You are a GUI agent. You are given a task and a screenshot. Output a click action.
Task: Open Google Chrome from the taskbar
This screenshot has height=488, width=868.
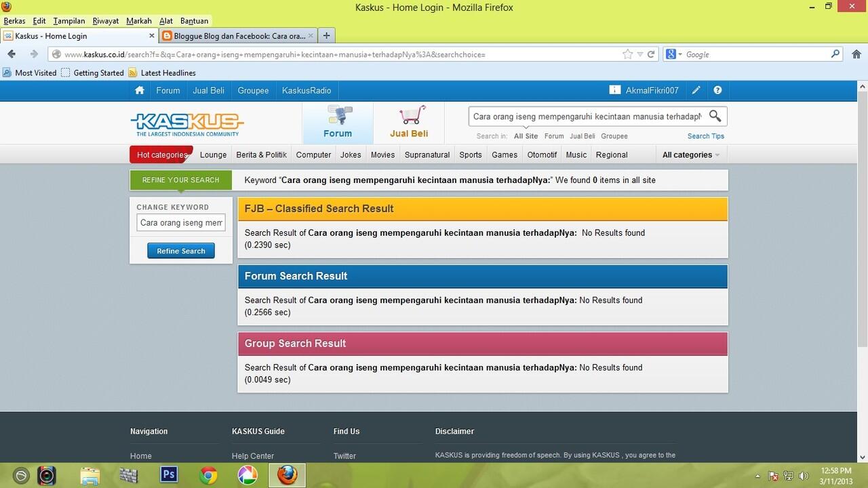tap(208, 475)
